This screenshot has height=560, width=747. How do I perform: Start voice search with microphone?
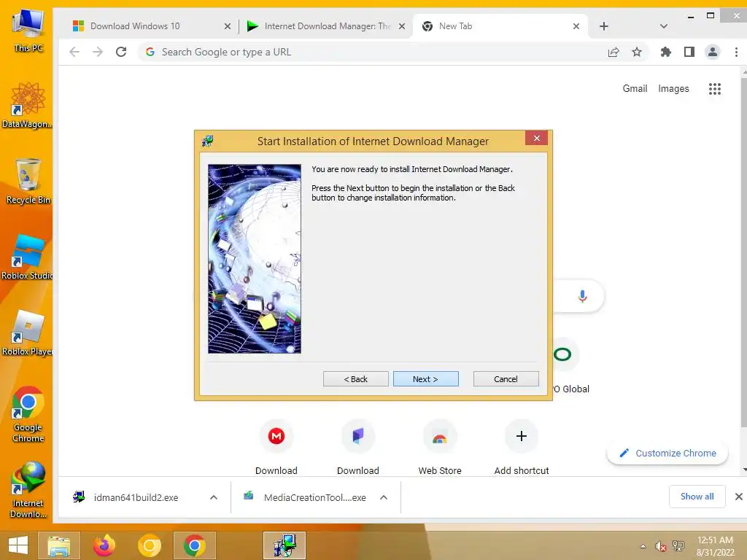pos(581,296)
